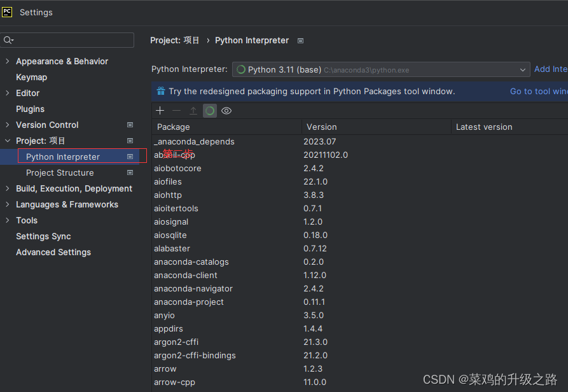The image size is (568, 392).
Task: Select the aiosignal package row
Action: 360,221
